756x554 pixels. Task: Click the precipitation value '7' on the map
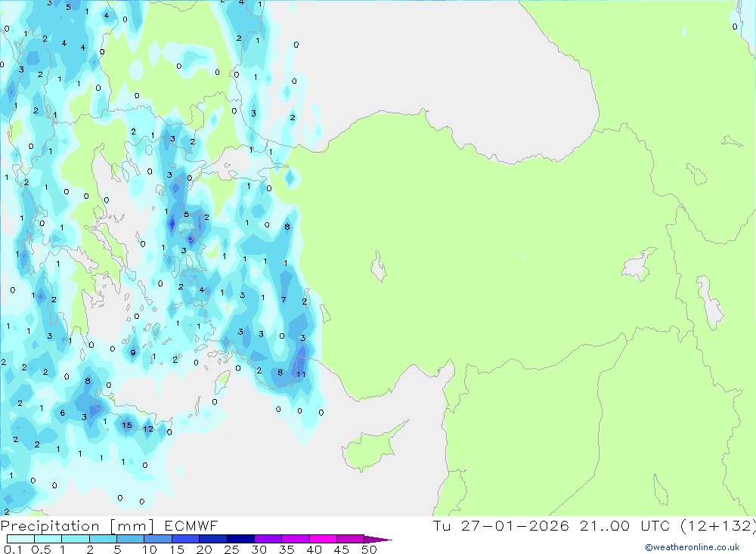click(283, 300)
